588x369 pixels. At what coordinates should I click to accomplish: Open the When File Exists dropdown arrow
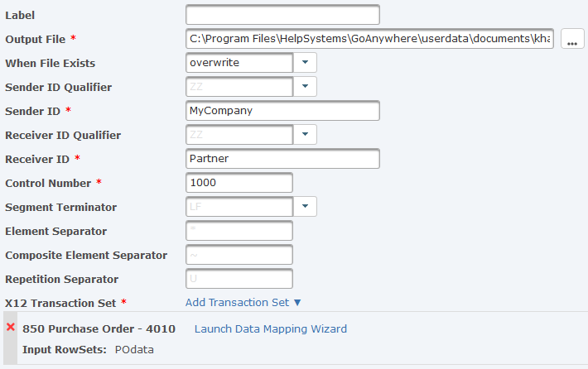(x=305, y=63)
